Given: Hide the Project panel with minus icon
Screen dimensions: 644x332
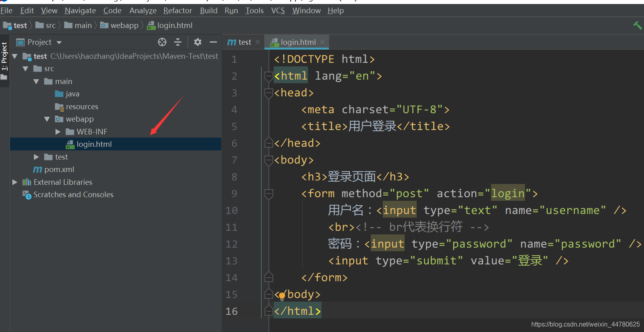Looking at the screenshot, I should [213, 42].
